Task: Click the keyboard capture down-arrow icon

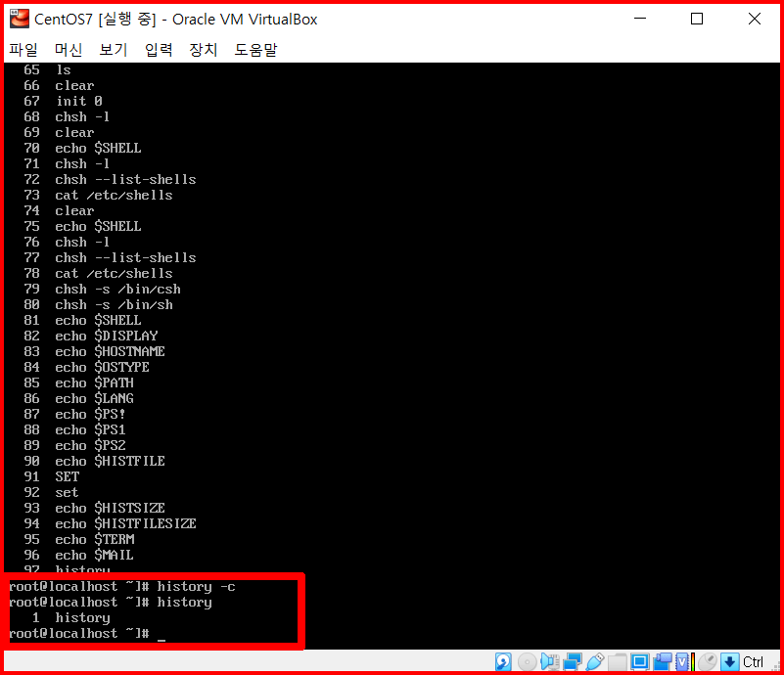Action: pos(730,662)
